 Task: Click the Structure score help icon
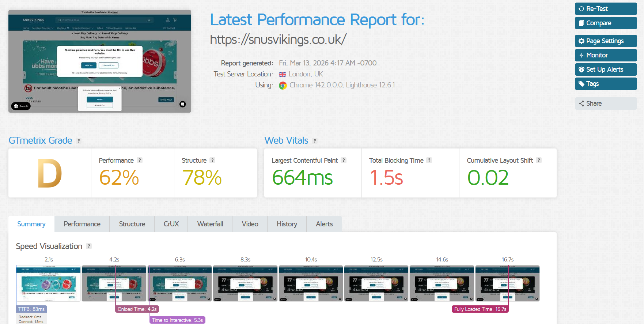pos(212,160)
